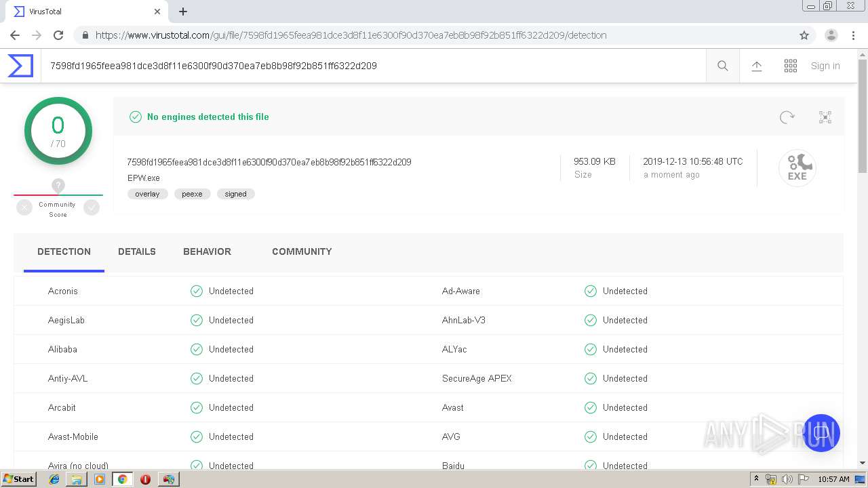Click the 953.09 KB size value
This screenshot has width=868, height=488.
(x=595, y=161)
